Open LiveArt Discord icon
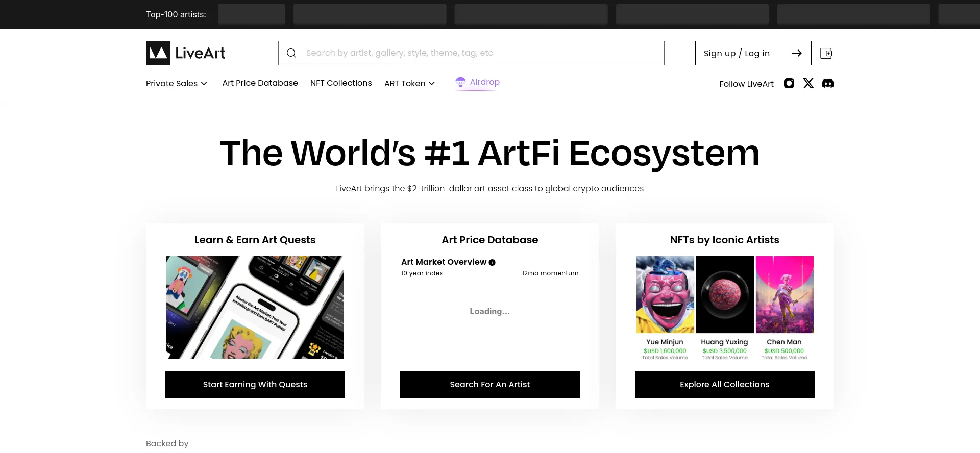This screenshot has width=980, height=453. 828,83
